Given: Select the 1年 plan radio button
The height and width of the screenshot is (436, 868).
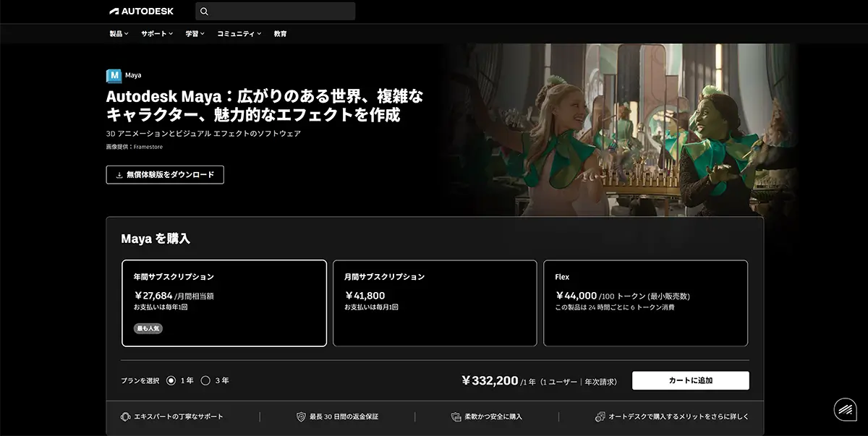Looking at the screenshot, I should pos(171,380).
